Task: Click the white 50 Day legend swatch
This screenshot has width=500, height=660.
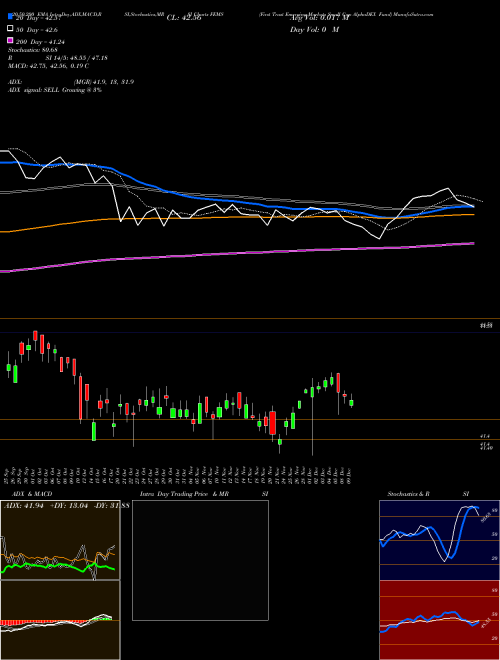Action: pos(11,28)
